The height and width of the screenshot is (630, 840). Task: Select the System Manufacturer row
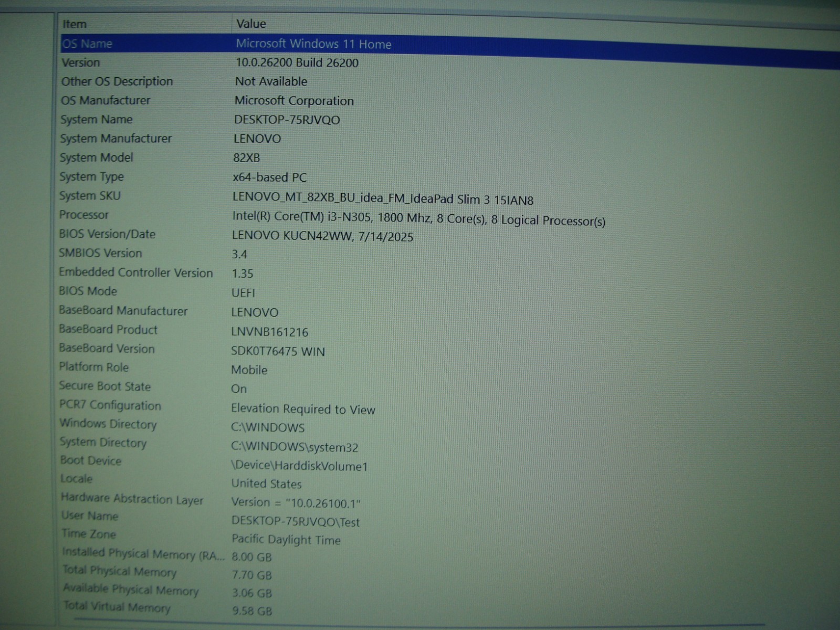point(115,139)
